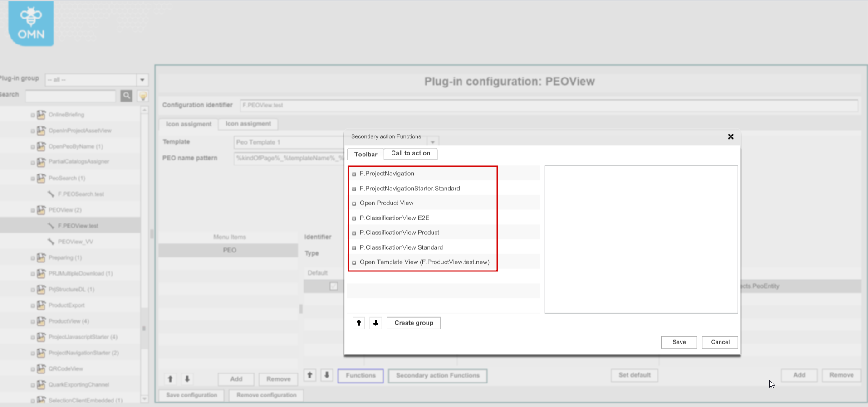Focus the plug-in Search input field
This screenshot has height=407, width=868.
(x=71, y=96)
